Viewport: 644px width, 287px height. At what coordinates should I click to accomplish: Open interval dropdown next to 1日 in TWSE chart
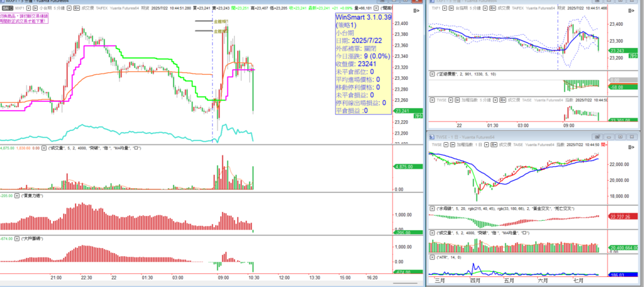click(x=486, y=145)
